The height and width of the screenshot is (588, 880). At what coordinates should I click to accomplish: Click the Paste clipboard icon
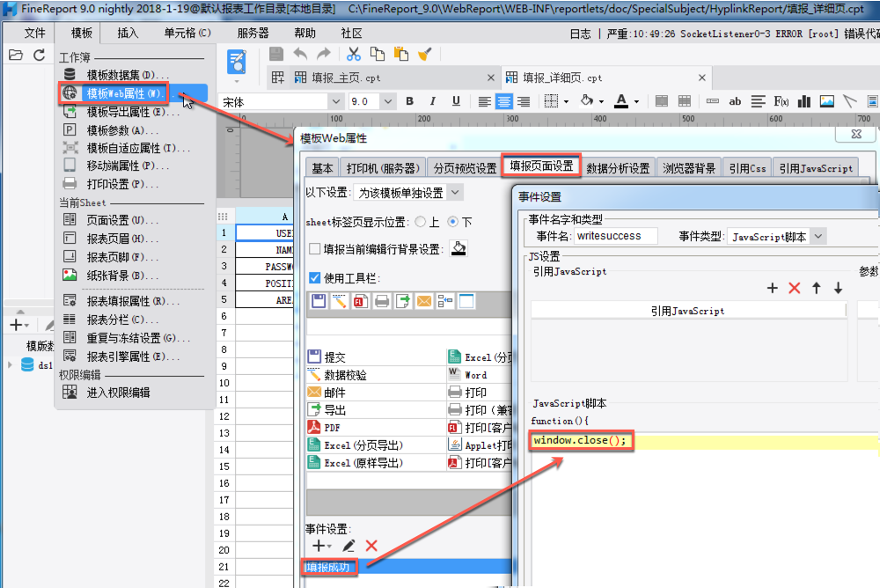click(400, 54)
